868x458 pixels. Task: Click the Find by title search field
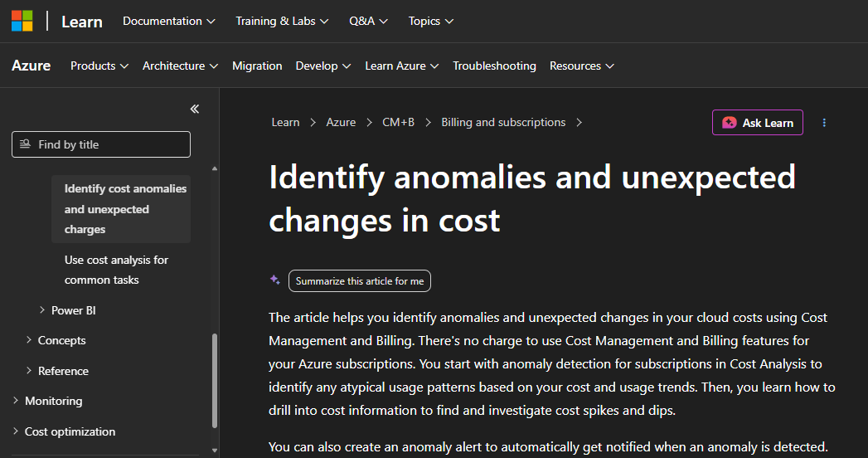click(x=101, y=144)
